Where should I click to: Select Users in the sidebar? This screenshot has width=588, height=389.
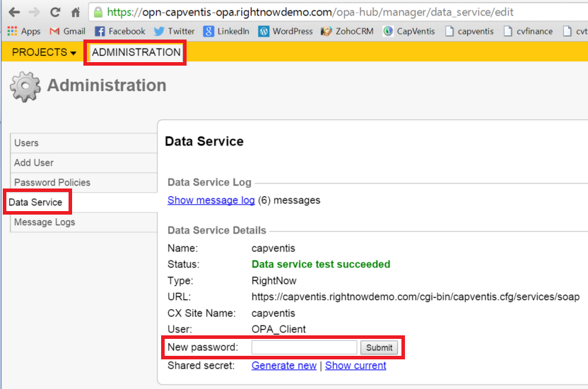pos(27,143)
